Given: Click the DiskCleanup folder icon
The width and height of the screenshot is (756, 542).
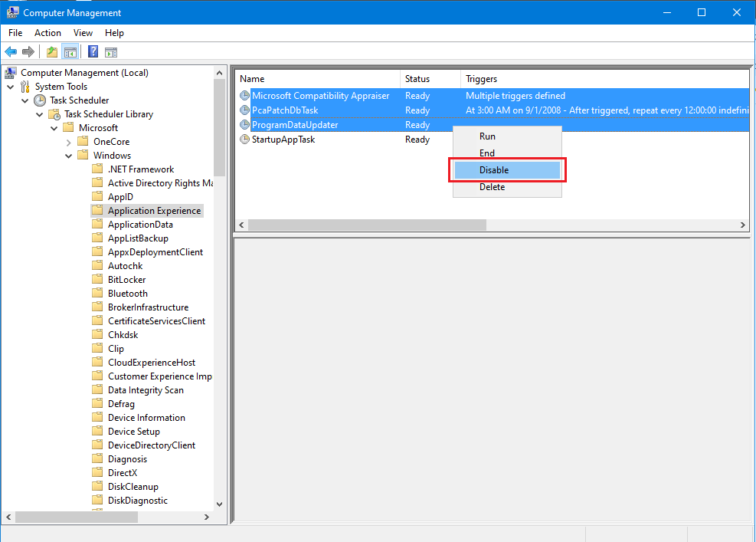Looking at the screenshot, I should (x=97, y=486).
